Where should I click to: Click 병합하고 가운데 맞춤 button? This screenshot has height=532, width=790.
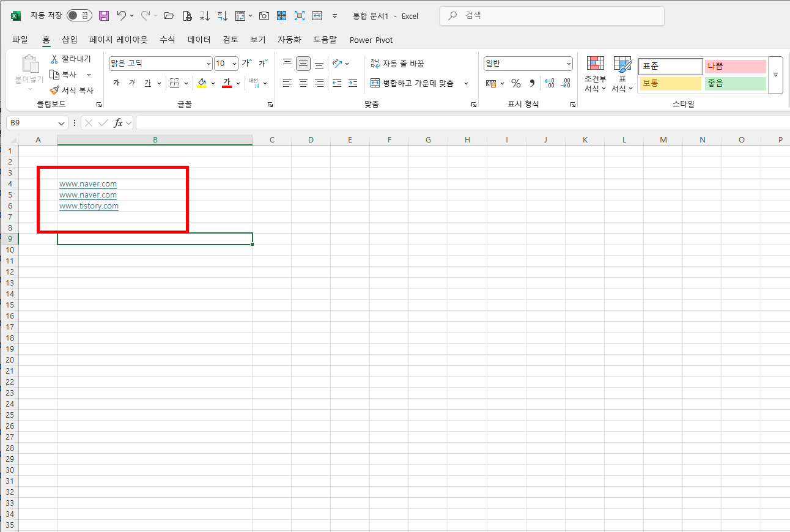(413, 83)
